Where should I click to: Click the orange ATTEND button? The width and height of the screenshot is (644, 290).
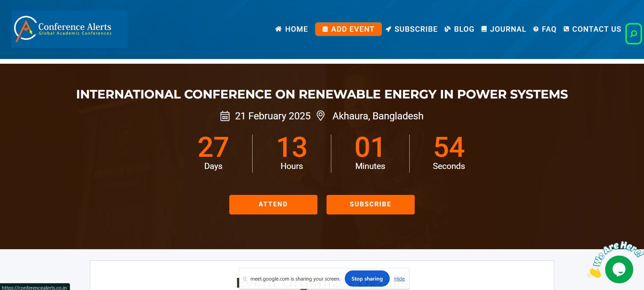[273, 204]
